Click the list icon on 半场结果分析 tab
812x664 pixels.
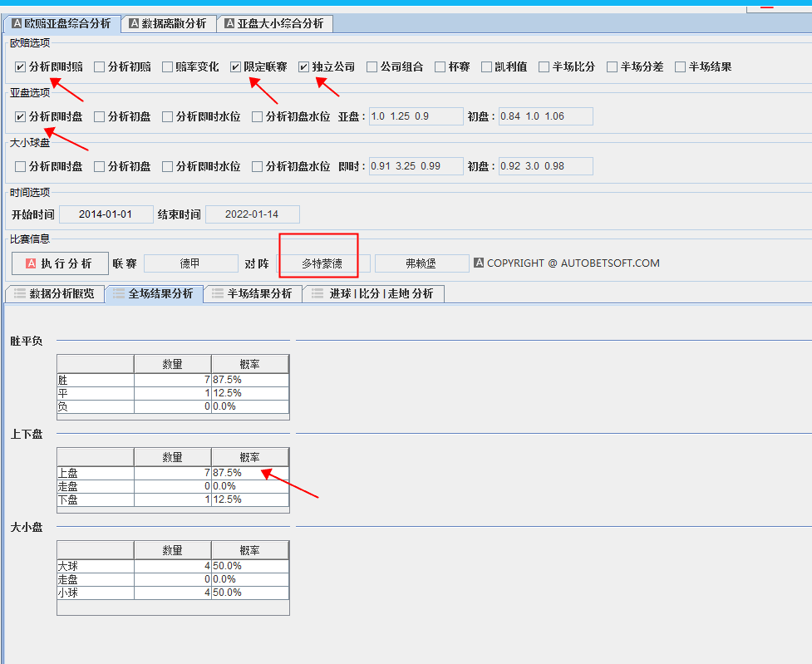(218, 293)
